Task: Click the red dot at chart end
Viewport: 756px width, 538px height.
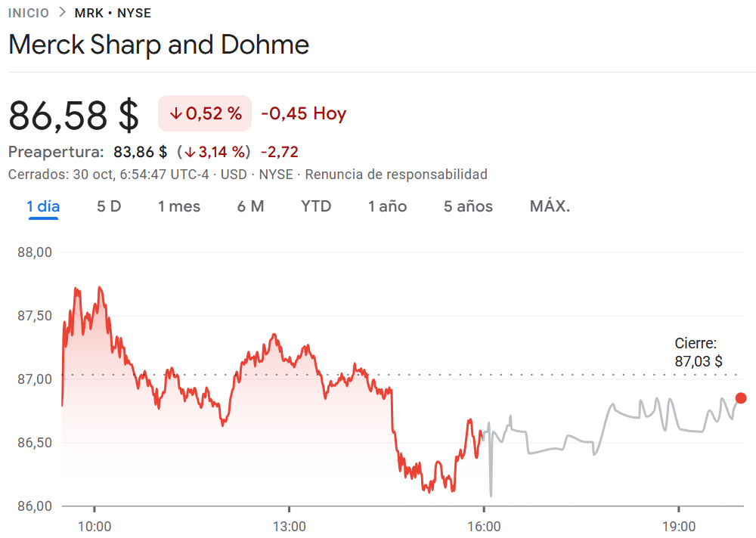Action: (x=741, y=398)
